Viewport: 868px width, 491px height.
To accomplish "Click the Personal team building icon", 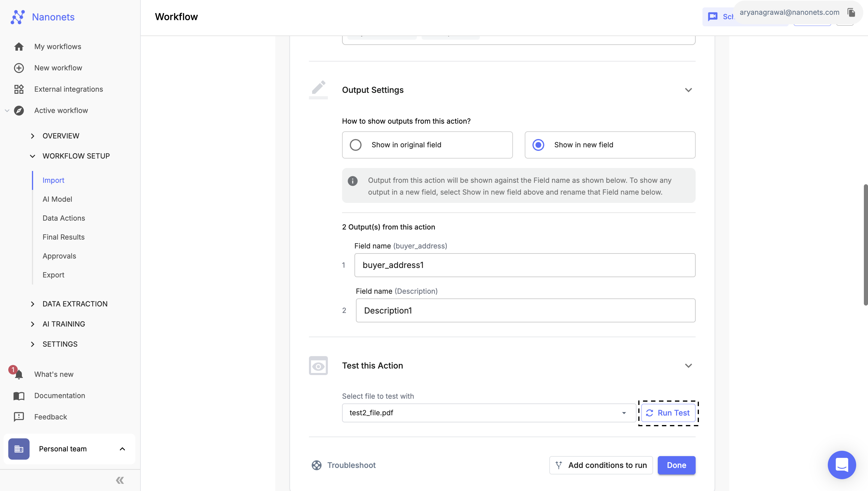I will (x=19, y=449).
